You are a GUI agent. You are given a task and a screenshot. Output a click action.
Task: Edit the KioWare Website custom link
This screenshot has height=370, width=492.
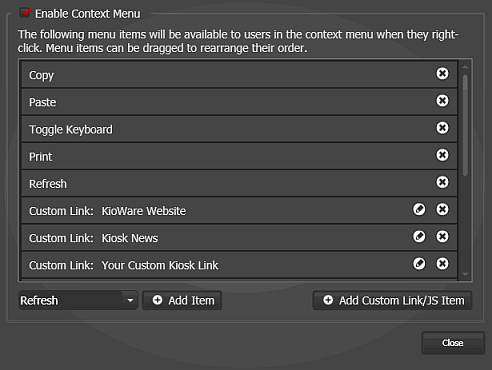pyautogui.click(x=419, y=209)
